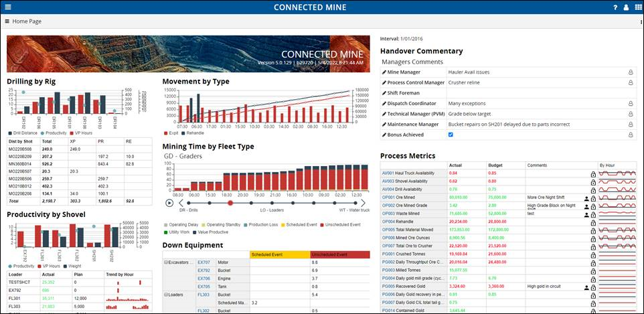Image resolution: width=644 pixels, height=314 pixels.
Task: Click the Scheduled Event column header
Action: point(279,254)
